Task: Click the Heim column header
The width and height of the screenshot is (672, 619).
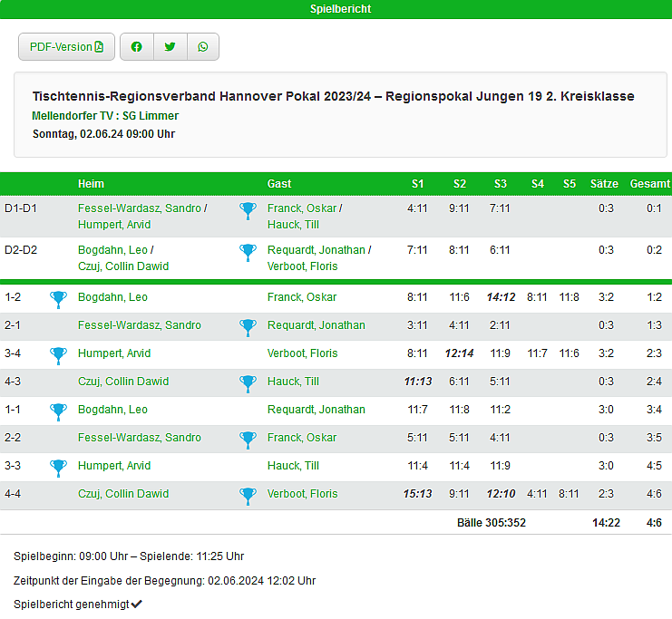Action: tap(91, 184)
